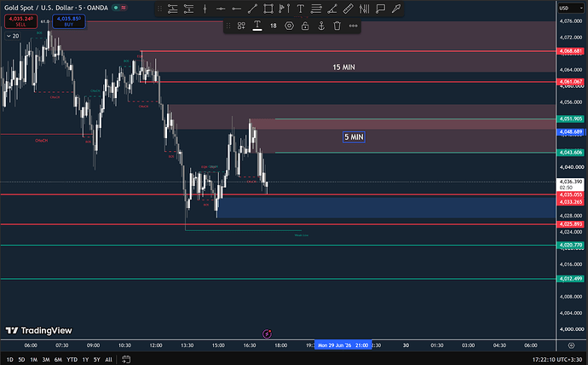
Task: Click the current price label 4,036.390
Action: tap(570, 184)
